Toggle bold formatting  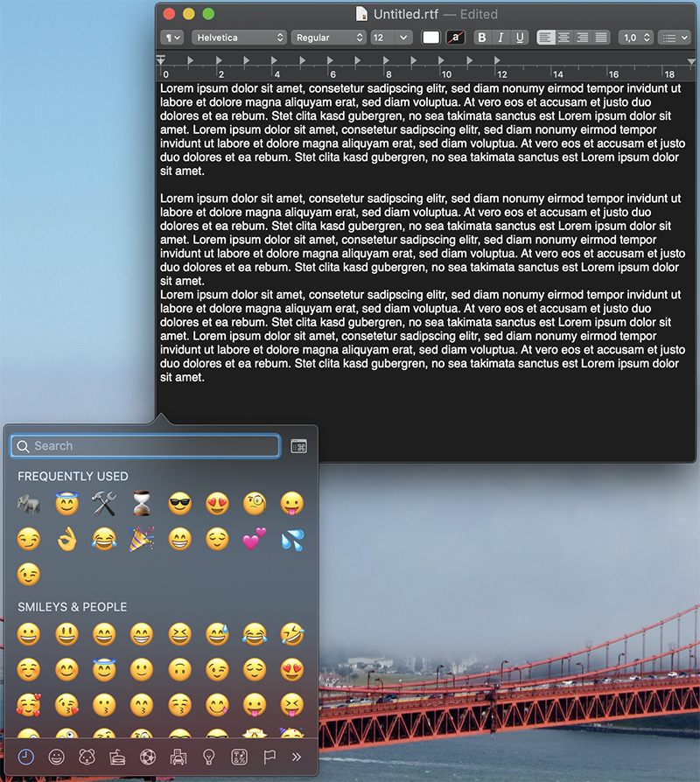481,38
